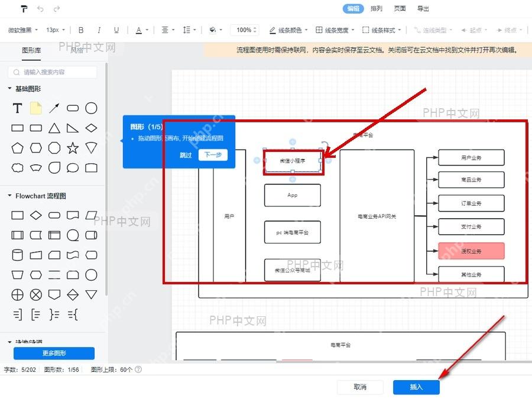532x399 pixels.
Task: Click 跳过 to skip the tutorial
Action: click(x=185, y=155)
